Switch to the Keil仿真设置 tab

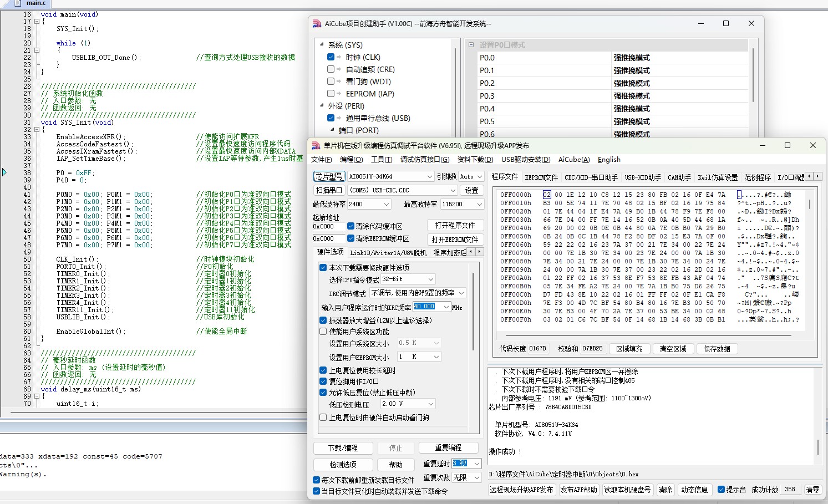point(718,177)
